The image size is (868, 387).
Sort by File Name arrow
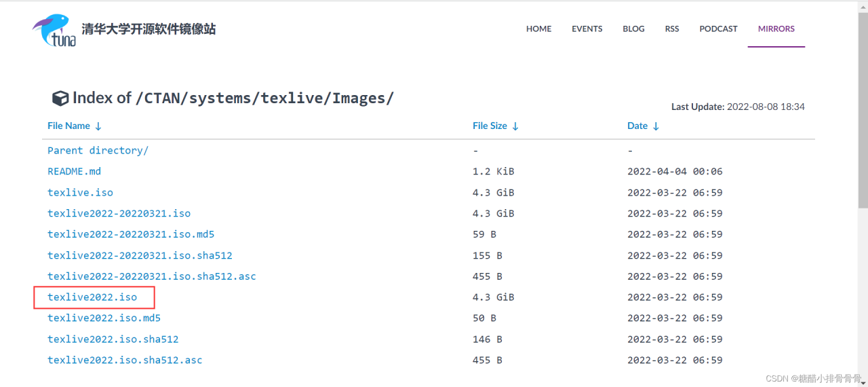[98, 126]
